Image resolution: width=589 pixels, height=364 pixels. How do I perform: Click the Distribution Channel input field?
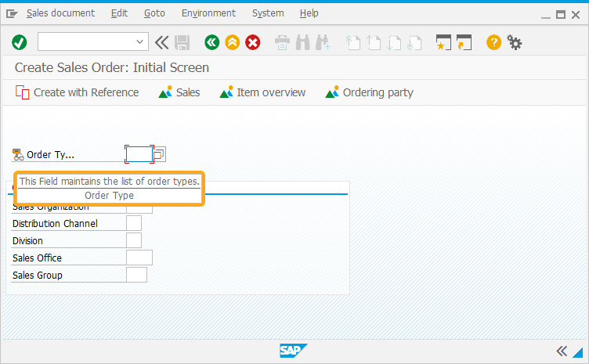coord(134,223)
